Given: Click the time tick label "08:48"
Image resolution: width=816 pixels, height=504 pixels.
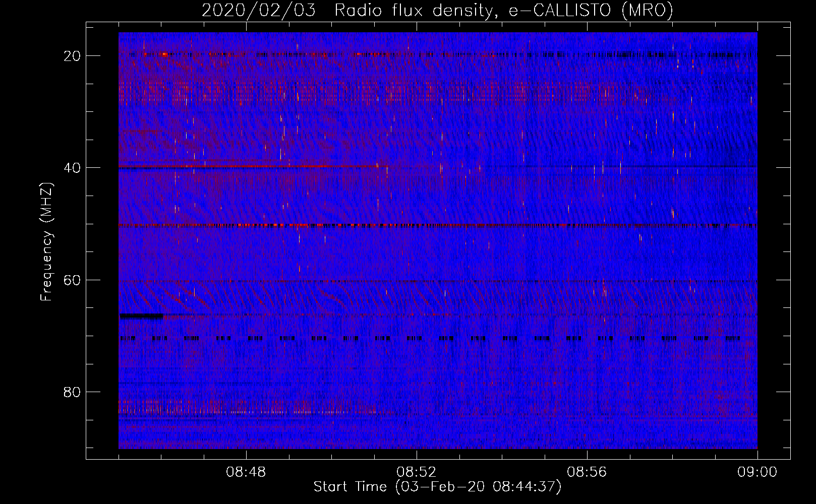Looking at the screenshot, I should click(246, 472).
